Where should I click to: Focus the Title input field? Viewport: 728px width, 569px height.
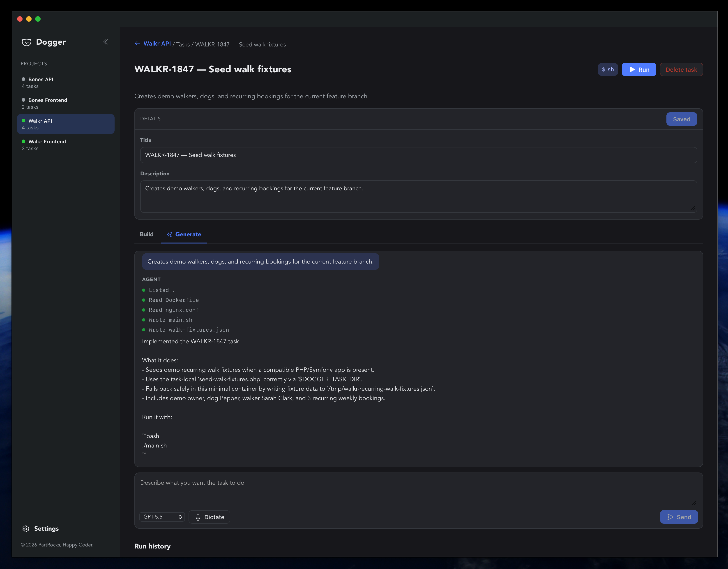pos(418,155)
